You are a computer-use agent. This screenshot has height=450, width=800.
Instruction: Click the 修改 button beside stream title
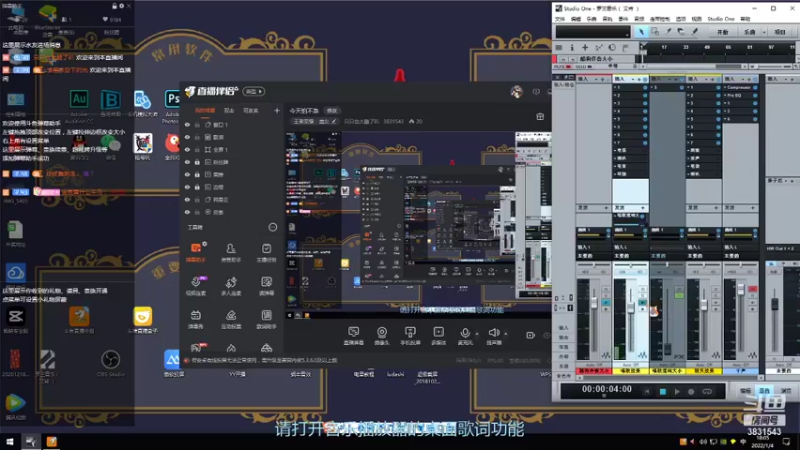click(x=332, y=111)
